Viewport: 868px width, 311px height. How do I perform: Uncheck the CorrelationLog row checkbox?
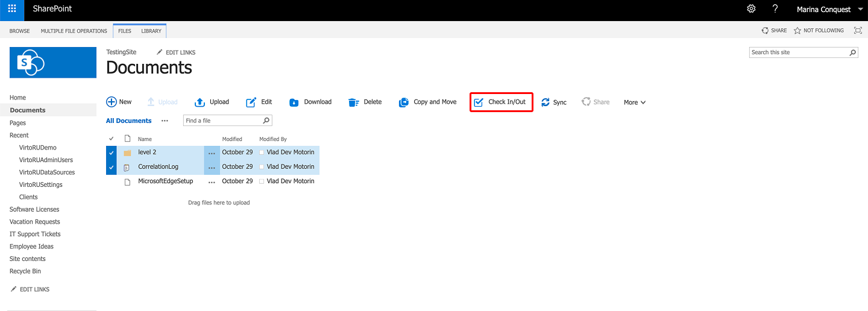pyautogui.click(x=111, y=167)
